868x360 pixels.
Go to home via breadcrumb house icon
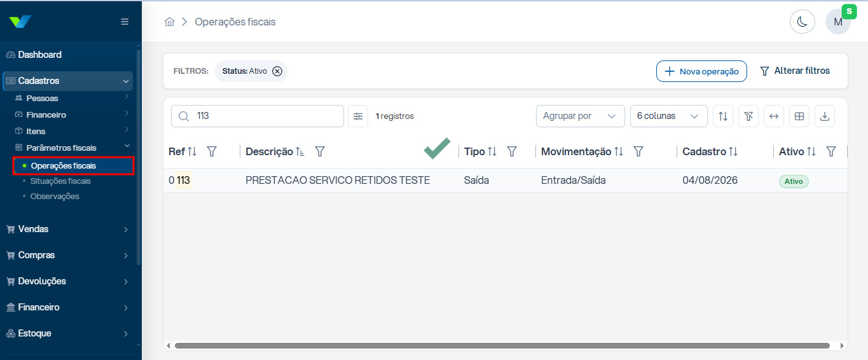click(169, 22)
